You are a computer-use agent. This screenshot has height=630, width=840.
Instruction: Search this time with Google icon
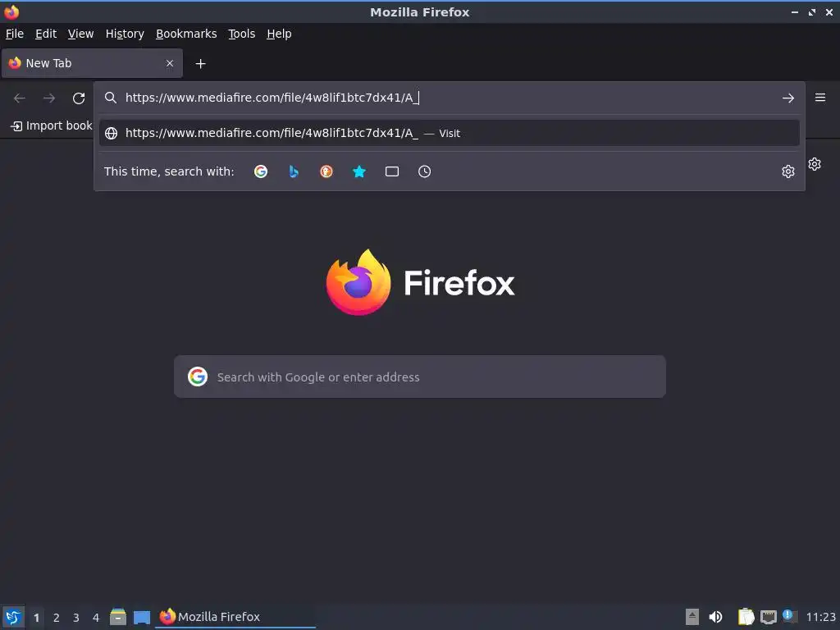[261, 171]
